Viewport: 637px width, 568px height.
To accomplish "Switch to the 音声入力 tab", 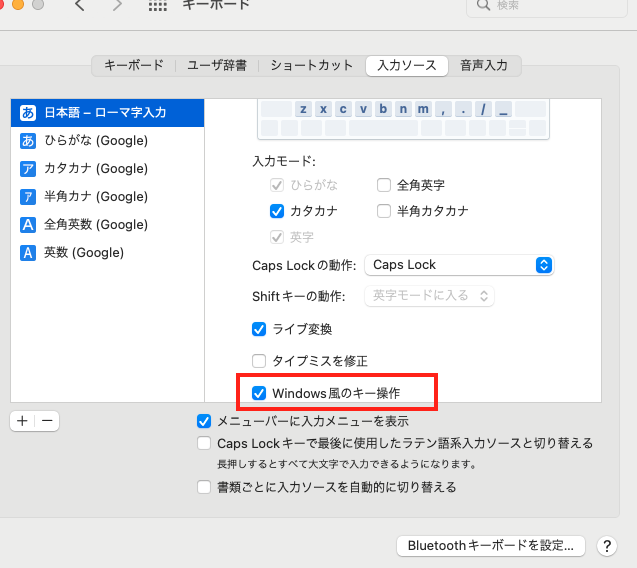I will pos(484,65).
